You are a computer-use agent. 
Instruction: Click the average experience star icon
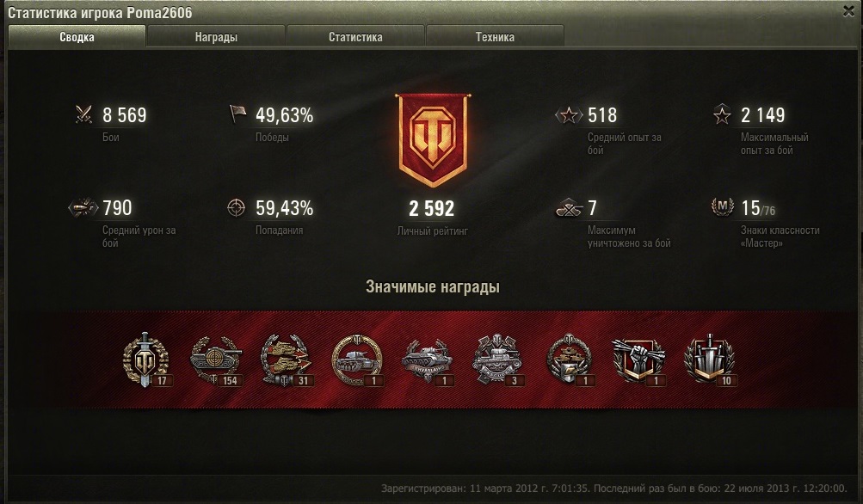tap(569, 115)
